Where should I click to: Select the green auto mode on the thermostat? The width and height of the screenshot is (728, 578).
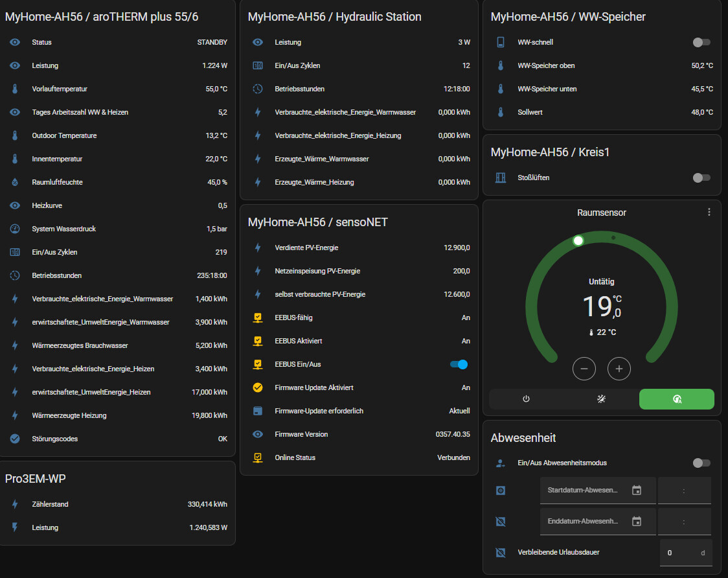coord(677,399)
